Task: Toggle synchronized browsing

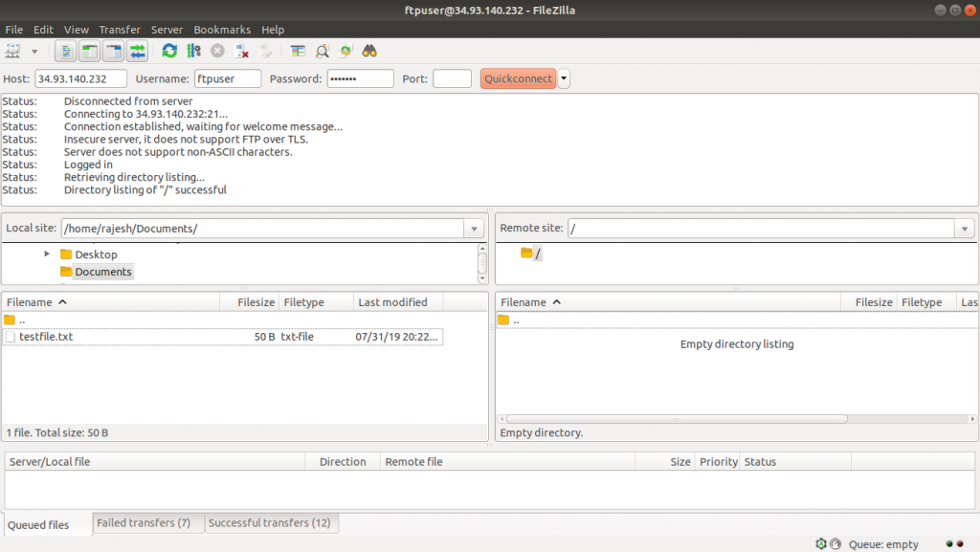Action: click(345, 52)
